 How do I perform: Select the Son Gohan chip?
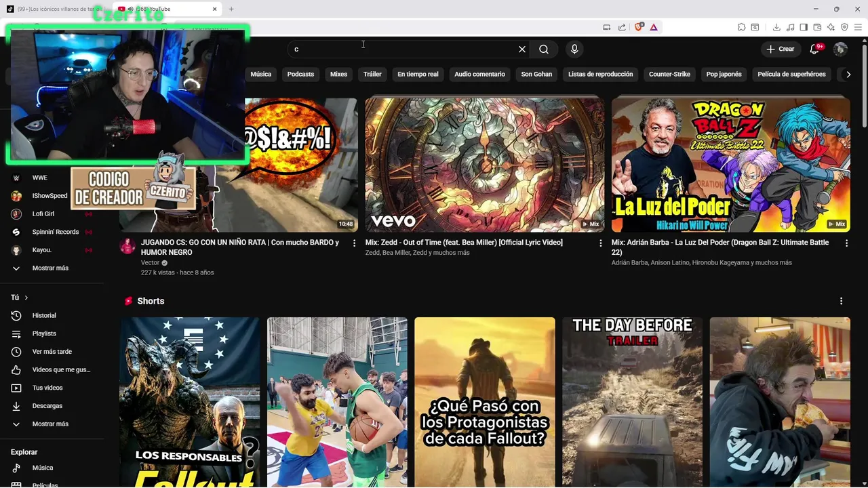[x=536, y=74]
